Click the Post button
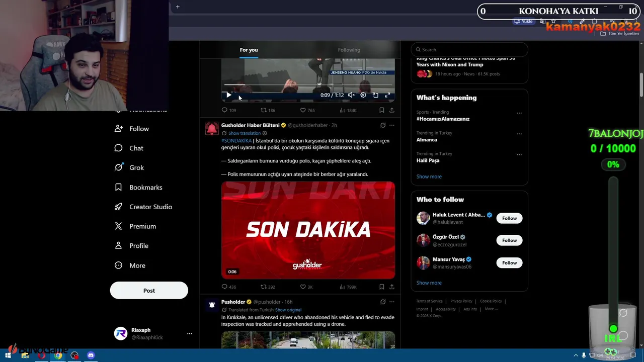 tap(149, 291)
